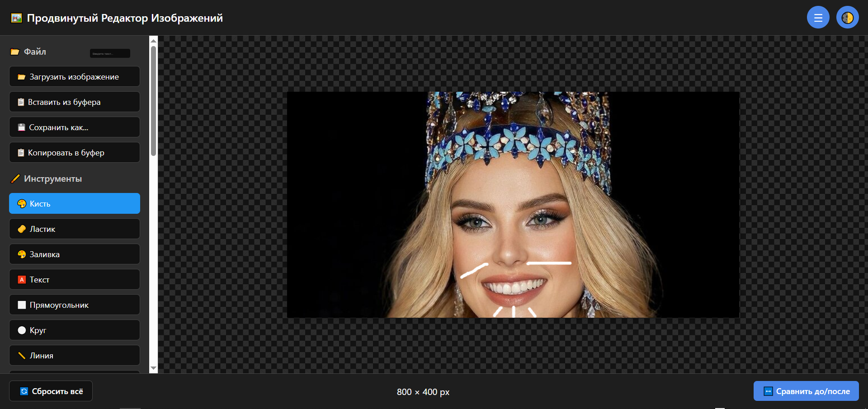
Task: Click the refresh icon on Сбросить всё
Action: click(24, 391)
